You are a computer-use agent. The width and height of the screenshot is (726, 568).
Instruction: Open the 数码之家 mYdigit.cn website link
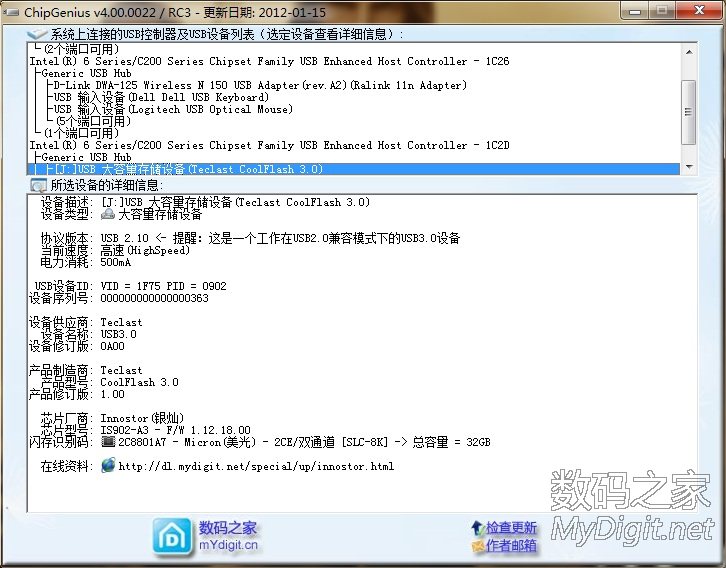[x=228, y=536]
